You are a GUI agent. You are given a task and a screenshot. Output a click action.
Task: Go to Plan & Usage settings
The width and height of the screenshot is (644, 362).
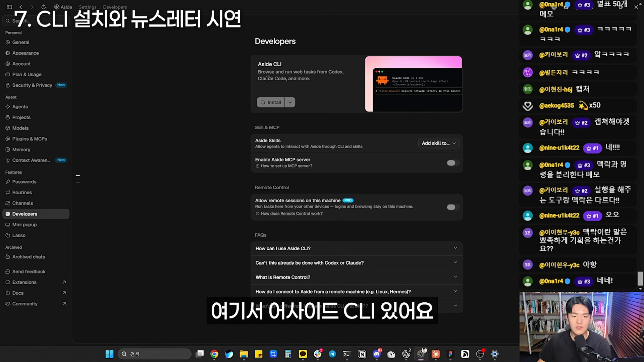(x=26, y=74)
